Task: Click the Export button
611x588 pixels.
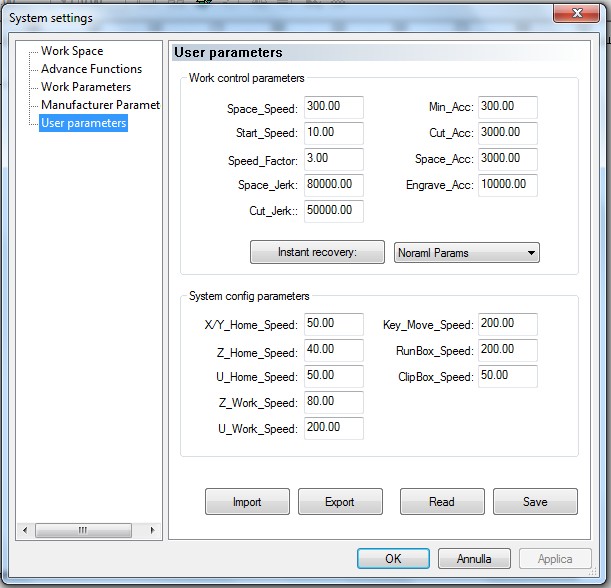Action: tap(340, 502)
